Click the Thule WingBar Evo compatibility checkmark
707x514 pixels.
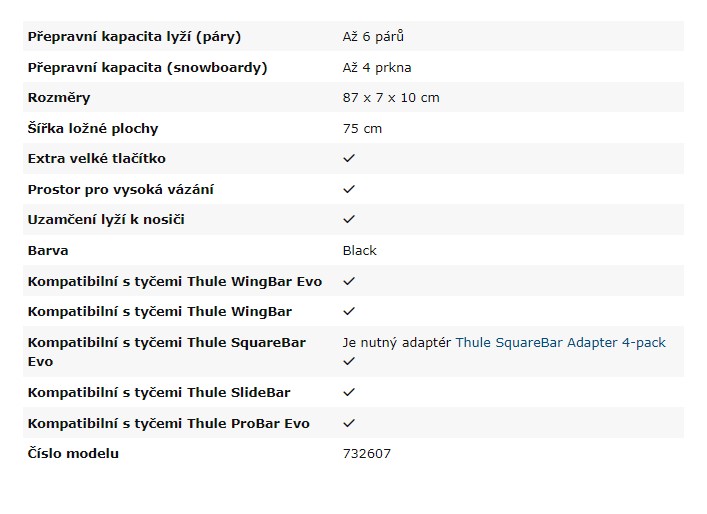click(349, 281)
